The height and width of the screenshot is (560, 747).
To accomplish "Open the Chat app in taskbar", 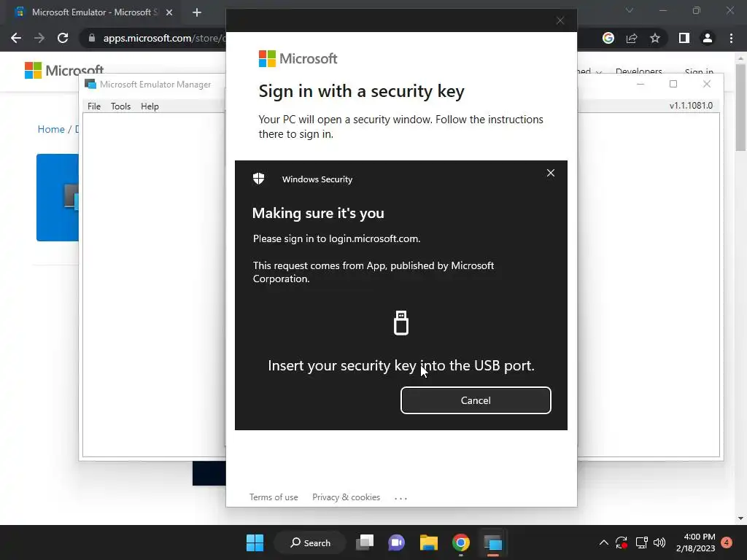I will 396,542.
